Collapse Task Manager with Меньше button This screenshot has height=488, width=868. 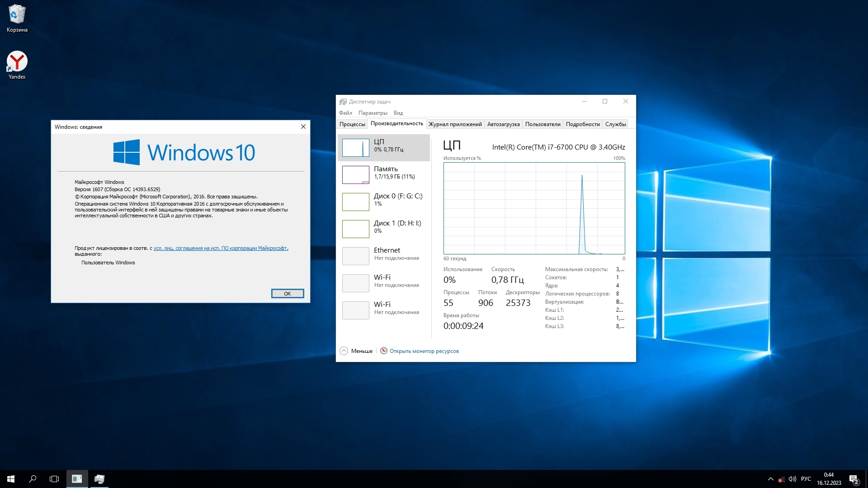(357, 351)
